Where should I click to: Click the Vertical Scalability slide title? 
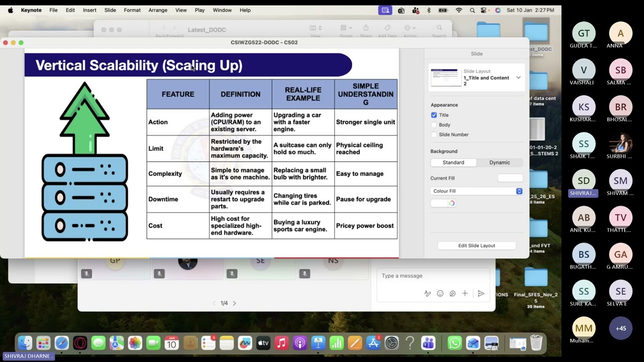click(139, 65)
